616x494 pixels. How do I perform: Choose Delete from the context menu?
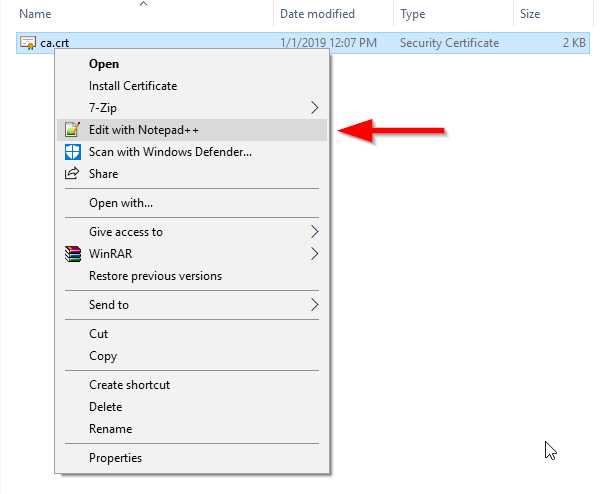click(x=192, y=407)
